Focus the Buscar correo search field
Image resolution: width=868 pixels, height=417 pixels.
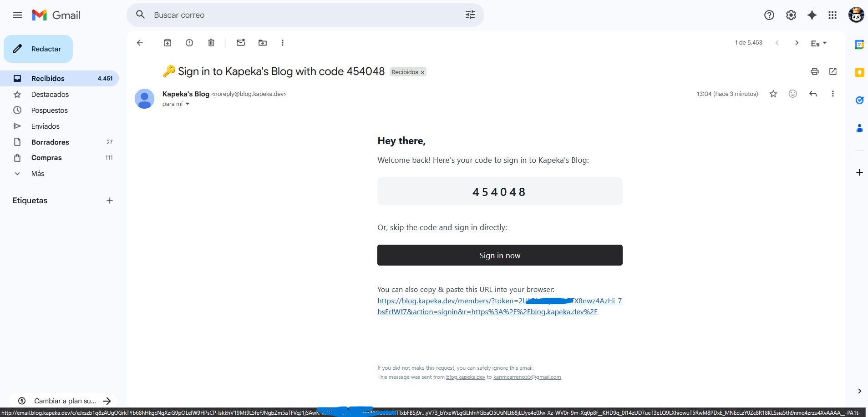point(305,15)
